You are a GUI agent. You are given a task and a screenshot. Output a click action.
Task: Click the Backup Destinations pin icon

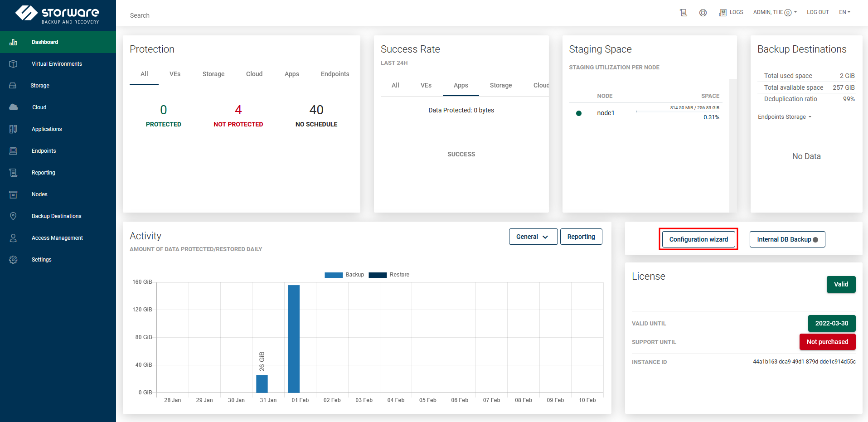coord(13,216)
